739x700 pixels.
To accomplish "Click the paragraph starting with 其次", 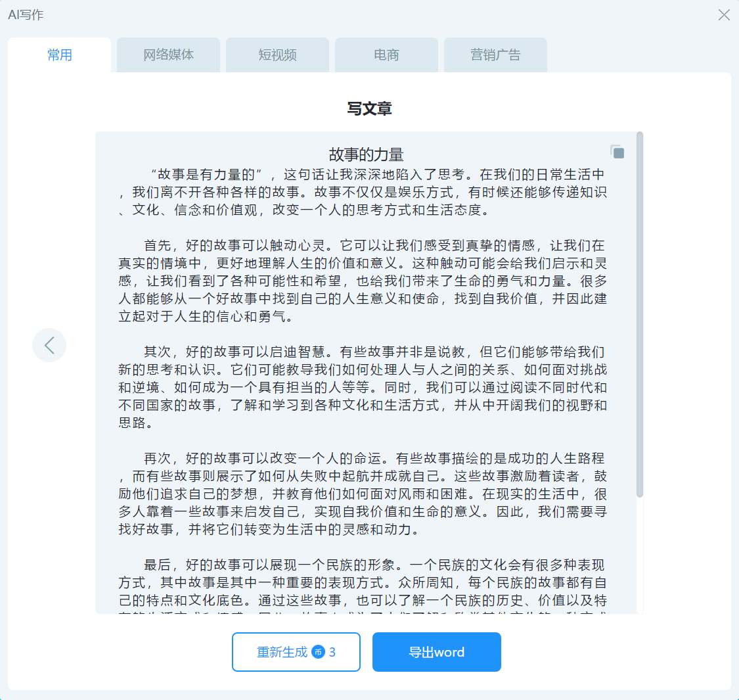I will tap(363, 387).
